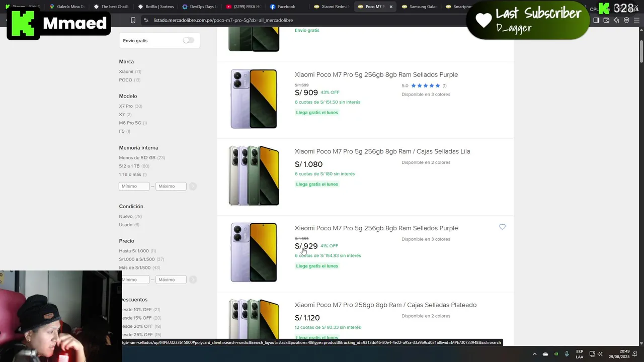Click the address bar URL
The height and width of the screenshot is (362, 644).
[223, 20]
